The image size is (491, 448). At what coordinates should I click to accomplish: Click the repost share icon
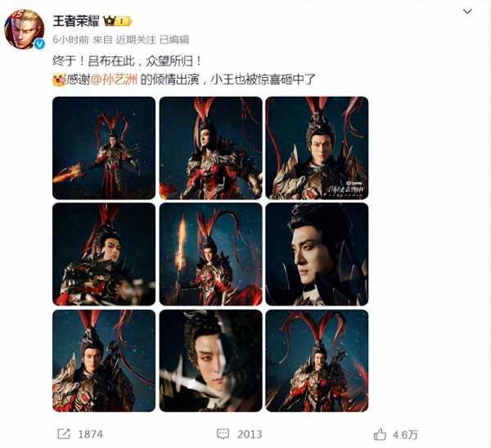tap(64, 434)
